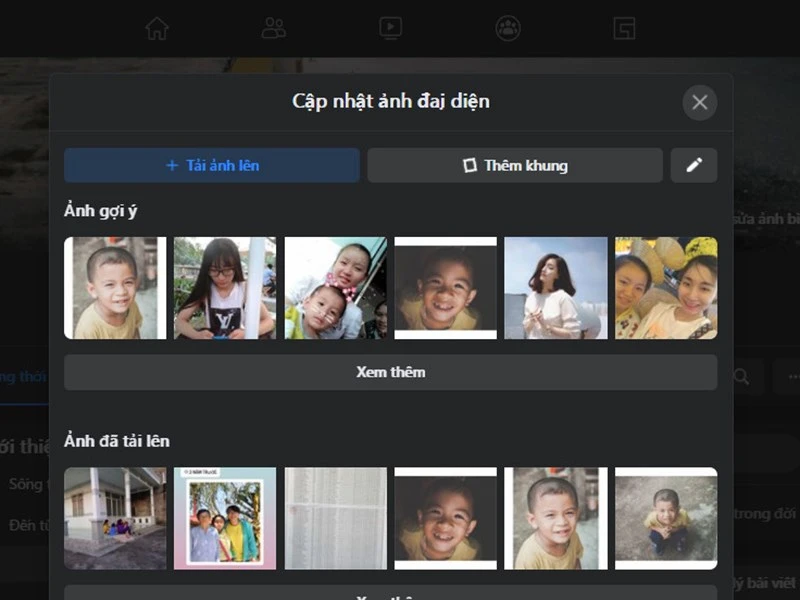The height and width of the screenshot is (600, 800).
Task: Click the search magnifier icon on the left
Action: pos(741,377)
